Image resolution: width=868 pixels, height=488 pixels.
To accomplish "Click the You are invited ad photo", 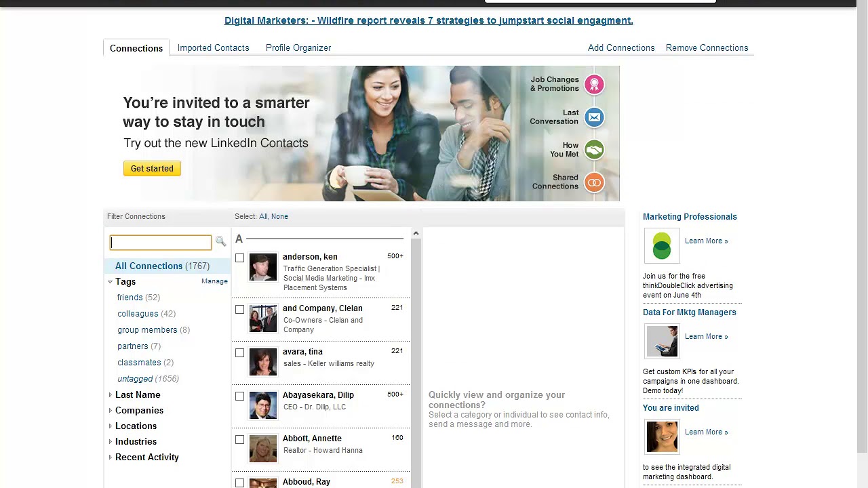I will point(662,436).
